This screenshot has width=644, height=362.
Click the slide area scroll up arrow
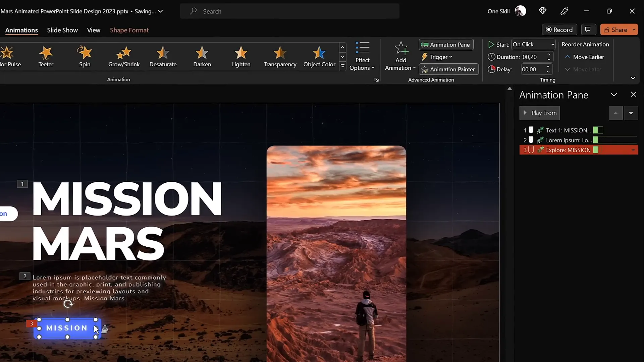click(509, 89)
